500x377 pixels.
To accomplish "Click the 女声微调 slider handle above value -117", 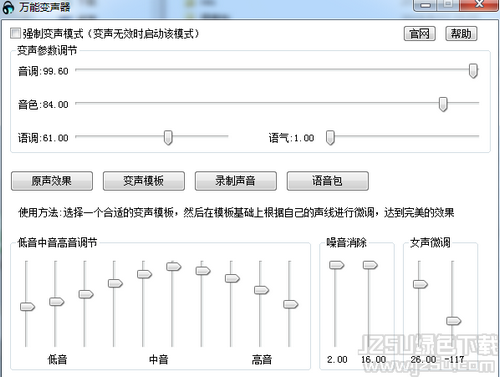I will coord(454,321).
